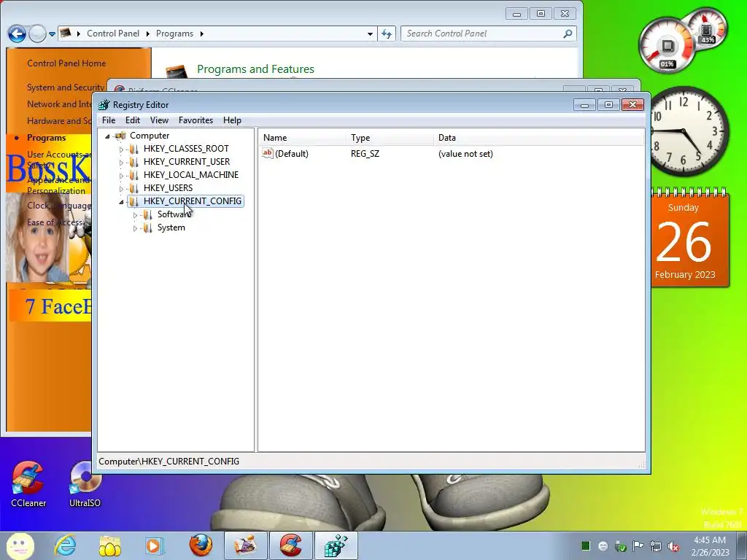Expand the HKEY_USERS key
747x560 pixels.
tap(121, 189)
